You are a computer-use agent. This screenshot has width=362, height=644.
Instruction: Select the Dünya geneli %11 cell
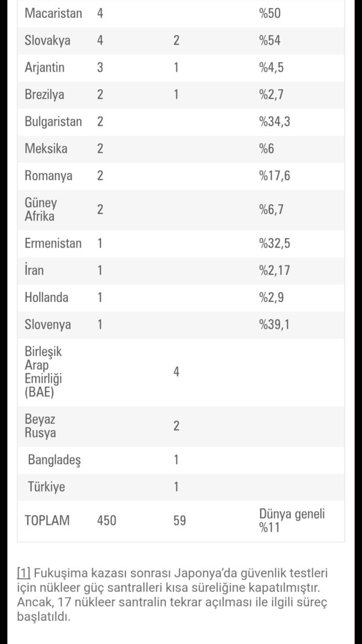coord(292,521)
